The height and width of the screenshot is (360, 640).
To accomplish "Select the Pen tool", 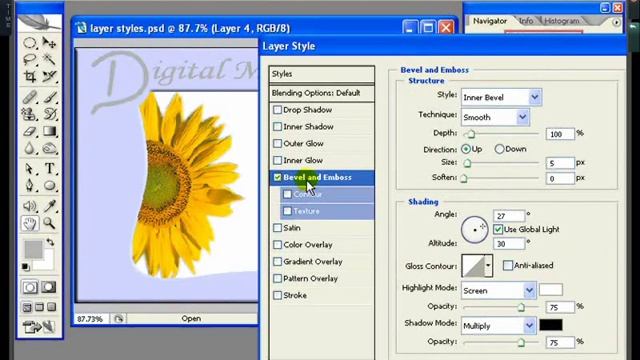I will click(29, 186).
